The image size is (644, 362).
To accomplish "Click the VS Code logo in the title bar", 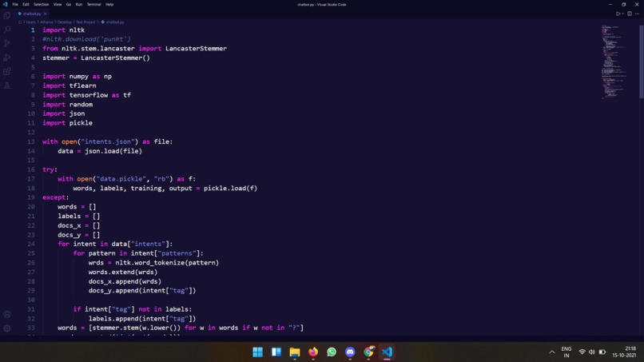I will click(x=6, y=5).
